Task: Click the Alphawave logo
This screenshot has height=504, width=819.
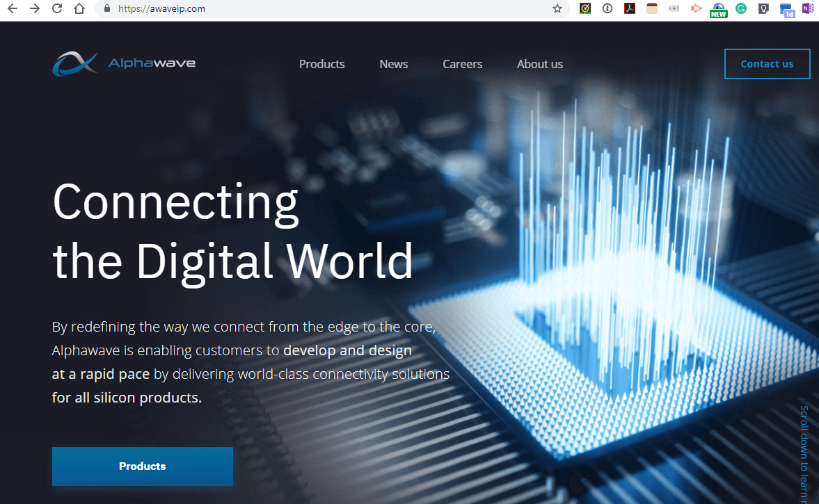Action: (123, 63)
